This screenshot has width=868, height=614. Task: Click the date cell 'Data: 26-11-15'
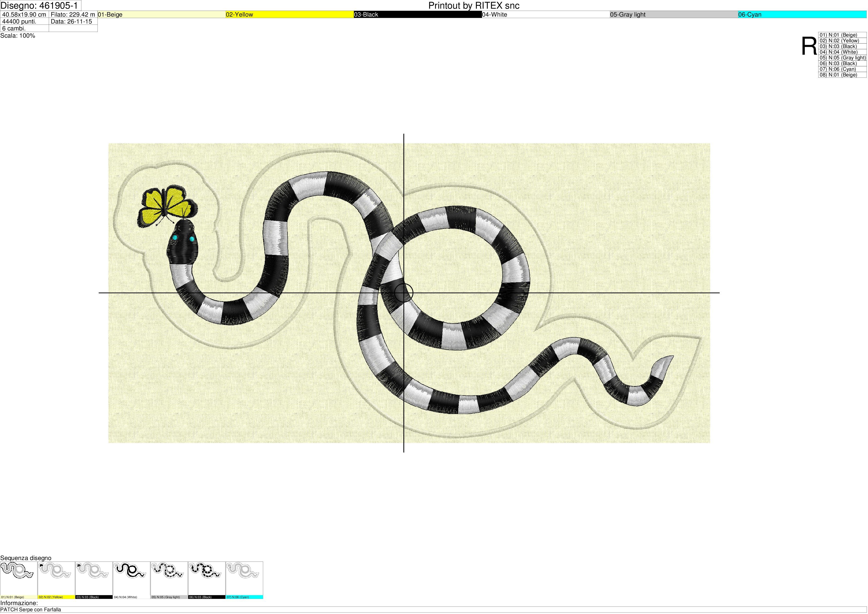[x=73, y=22]
